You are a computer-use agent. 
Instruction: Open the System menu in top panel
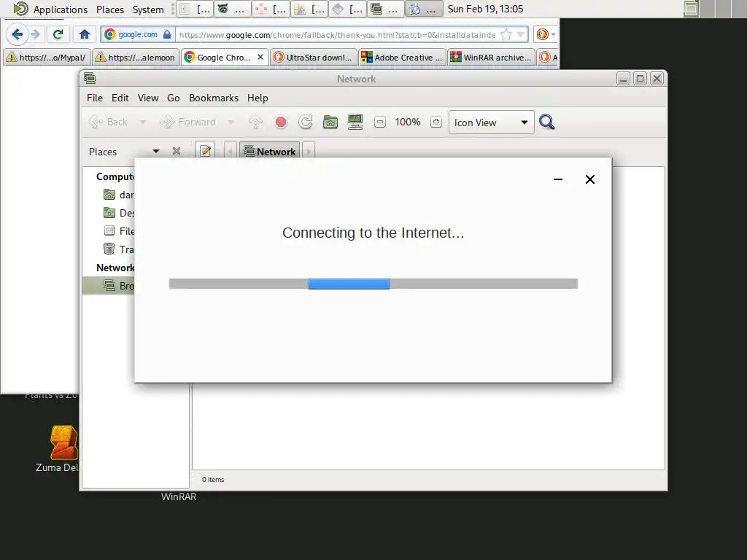[x=147, y=9]
